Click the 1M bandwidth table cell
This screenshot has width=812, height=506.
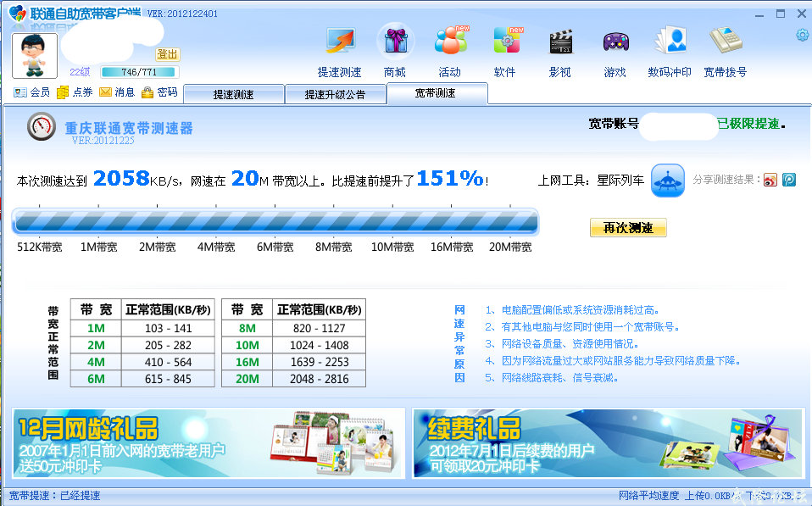pyautogui.click(x=96, y=328)
